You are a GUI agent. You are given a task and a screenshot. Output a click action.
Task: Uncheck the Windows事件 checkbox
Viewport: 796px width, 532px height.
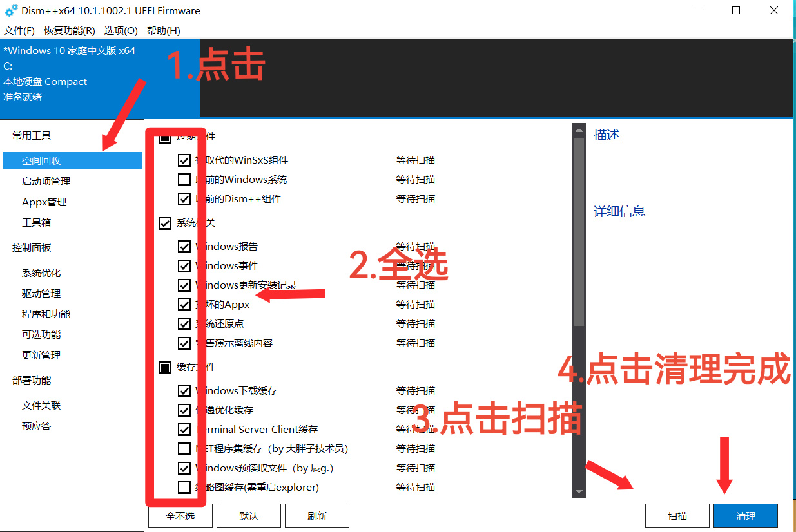click(184, 266)
